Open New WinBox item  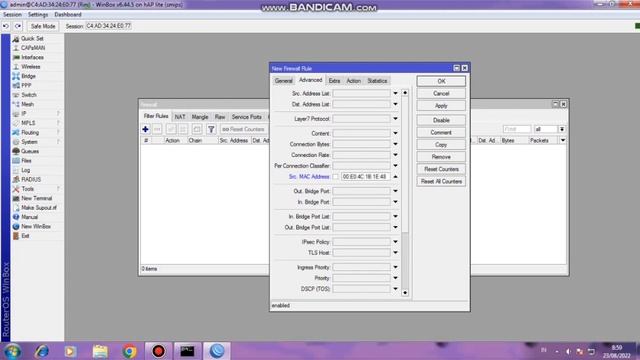click(x=36, y=226)
